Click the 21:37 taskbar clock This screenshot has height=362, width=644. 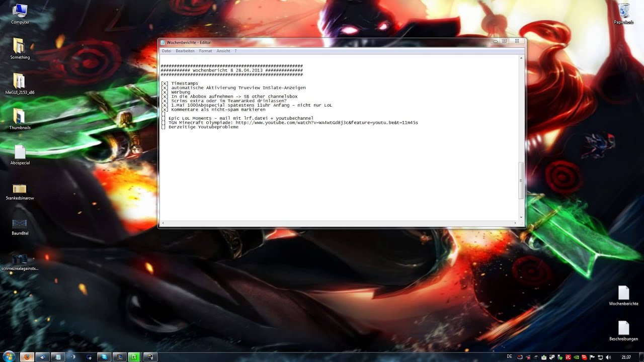tap(626, 357)
